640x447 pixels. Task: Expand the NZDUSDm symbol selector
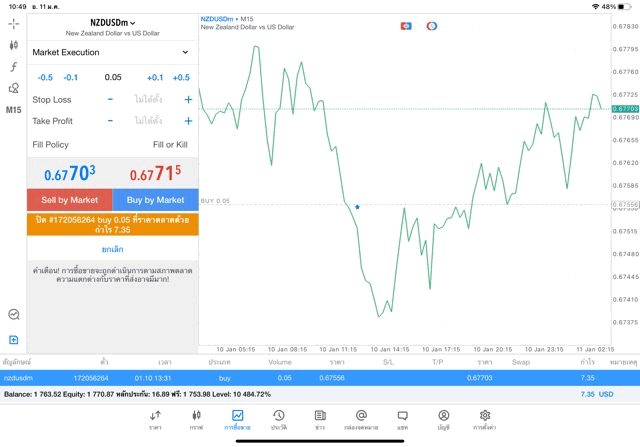[x=113, y=23]
